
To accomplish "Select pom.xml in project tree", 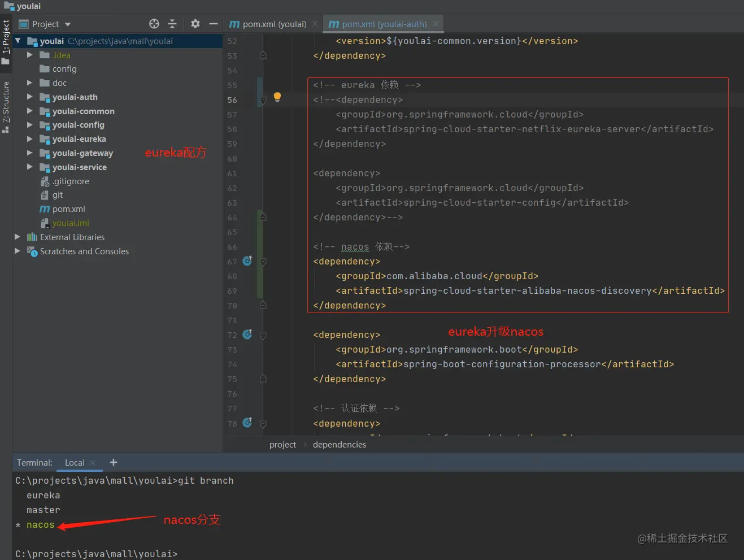I will coord(69,209).
